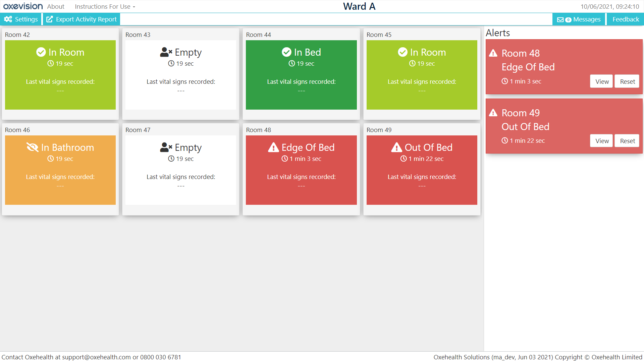Screen dimensions: 644x362
Task: View the Room 49 Out Of Bed alert
Action: coord(602,141)
